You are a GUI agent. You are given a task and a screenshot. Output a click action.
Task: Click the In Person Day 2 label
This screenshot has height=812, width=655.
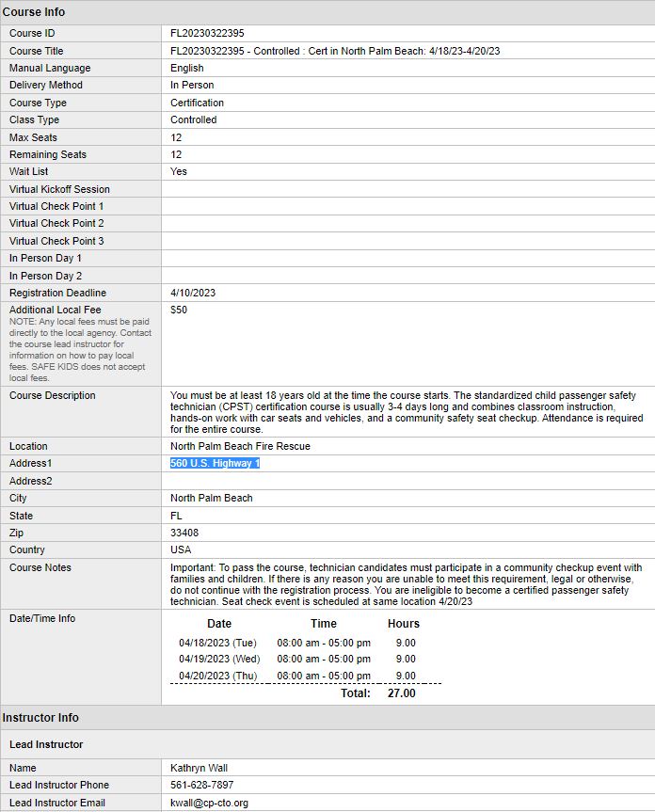(x=45, y=276)
